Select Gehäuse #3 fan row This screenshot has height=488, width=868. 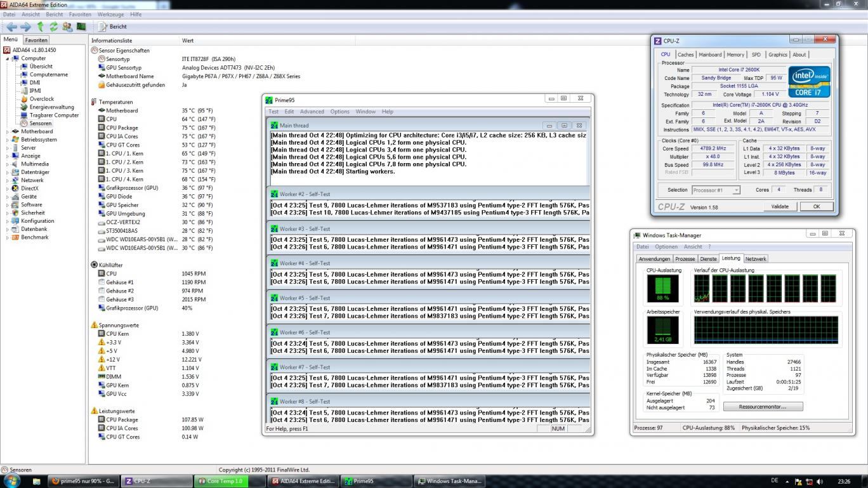152,300
